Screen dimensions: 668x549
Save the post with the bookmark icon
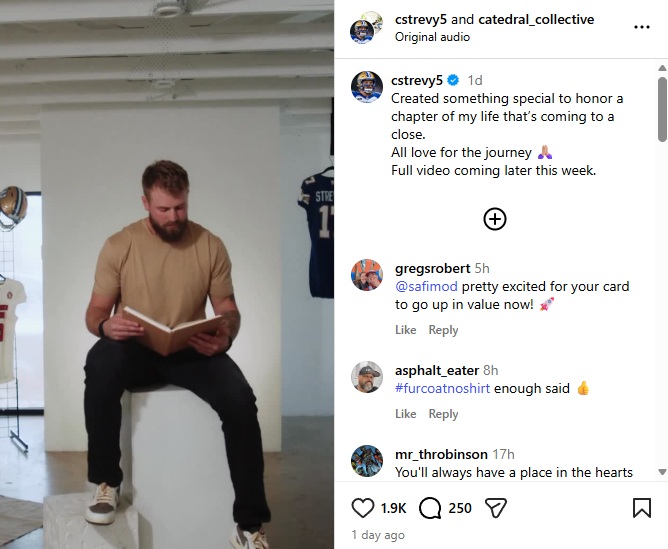pos(642,508)
